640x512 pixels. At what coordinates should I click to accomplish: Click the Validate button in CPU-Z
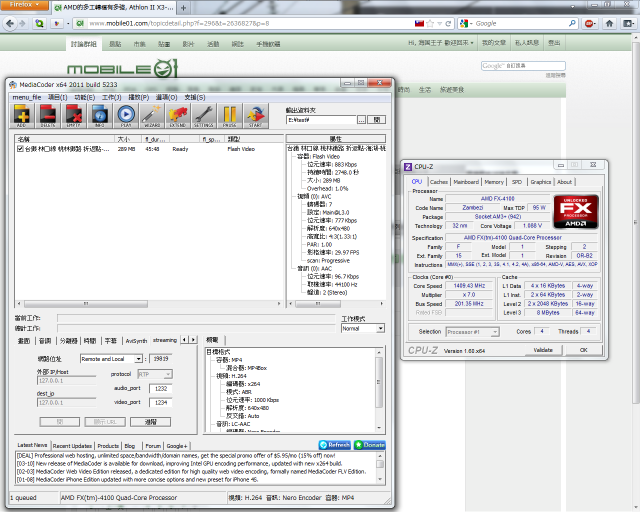pyautogui.click(x=543, y=350)
